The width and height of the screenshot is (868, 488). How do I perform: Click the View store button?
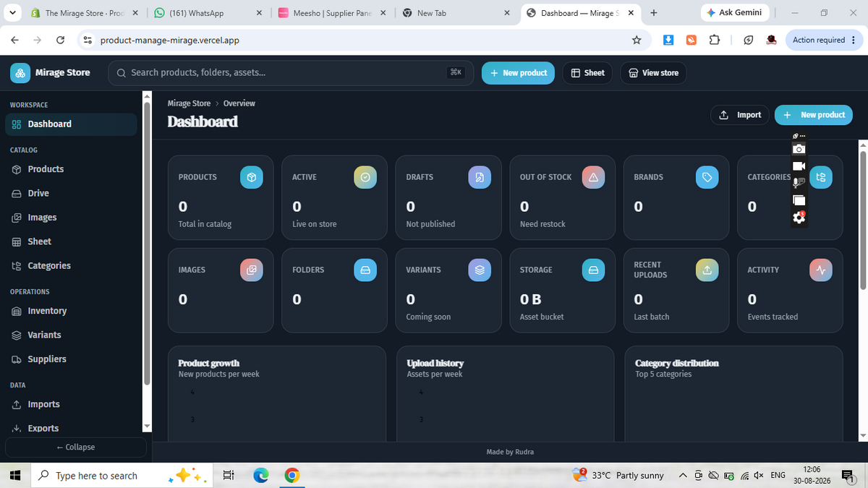point(652,73)
